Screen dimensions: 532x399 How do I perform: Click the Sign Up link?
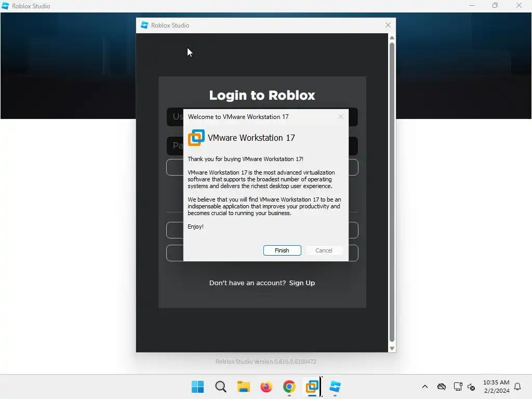(302, 283)
